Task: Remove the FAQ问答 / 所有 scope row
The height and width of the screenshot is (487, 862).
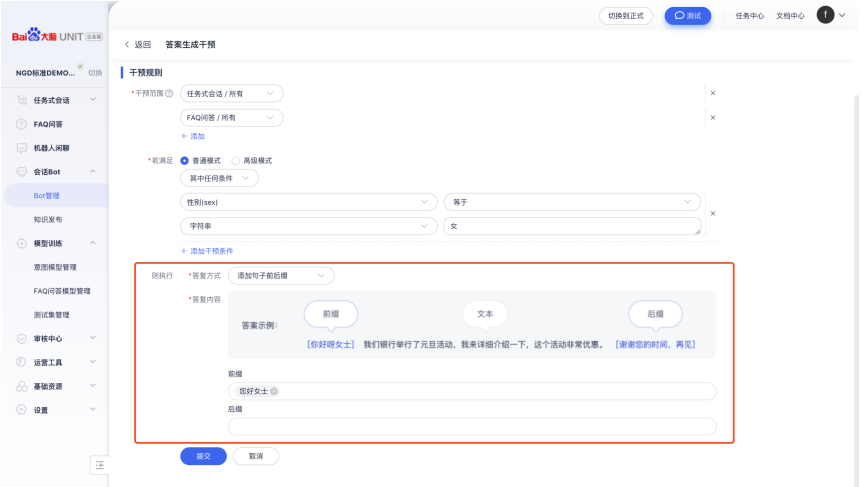Action: [713, 118]
